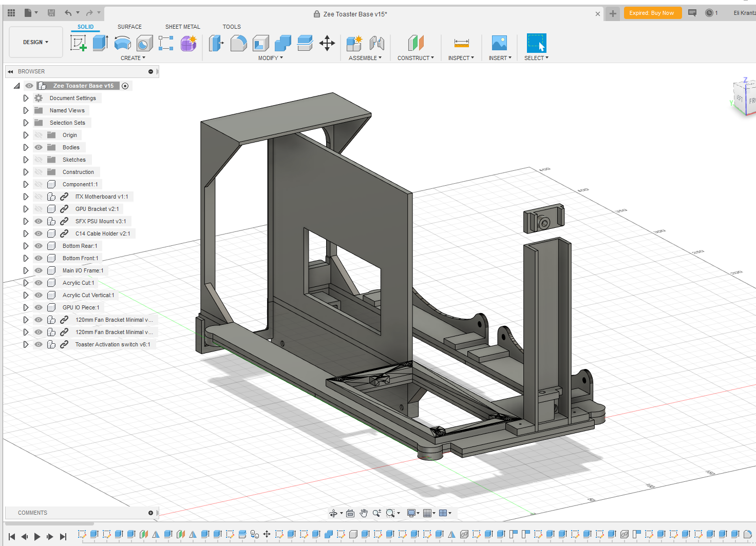Choose the Fillet tool in Modify
This screenshot has width=756, height=546.
pyautogui.click(x=238, y=43)
